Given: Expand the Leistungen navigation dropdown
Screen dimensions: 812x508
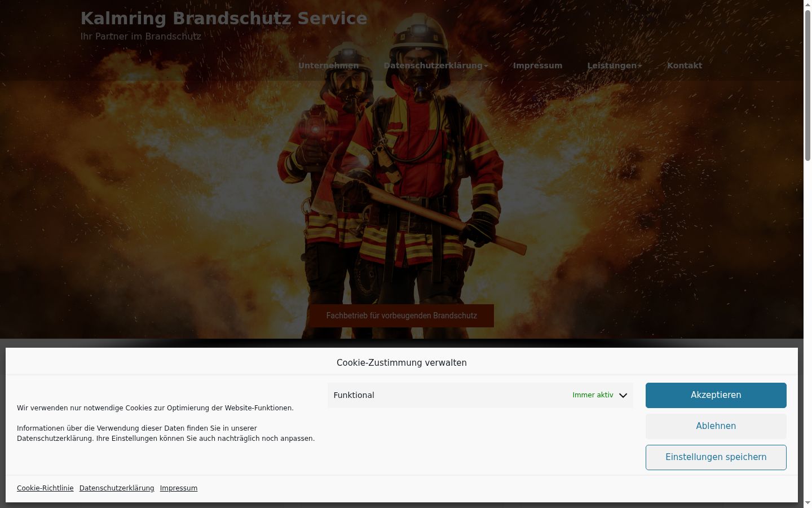Looking at the screenshot, I should pos(615,65).
